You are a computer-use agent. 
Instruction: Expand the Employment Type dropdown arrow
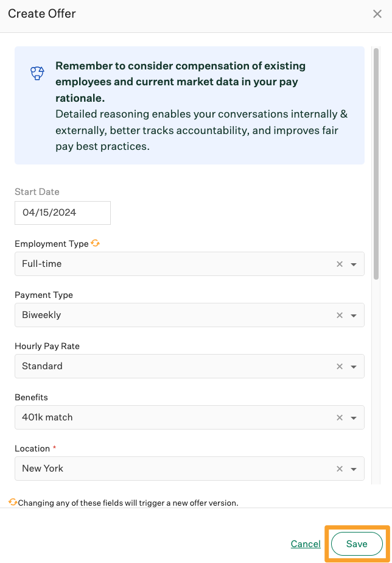click(x=354, y=264)
